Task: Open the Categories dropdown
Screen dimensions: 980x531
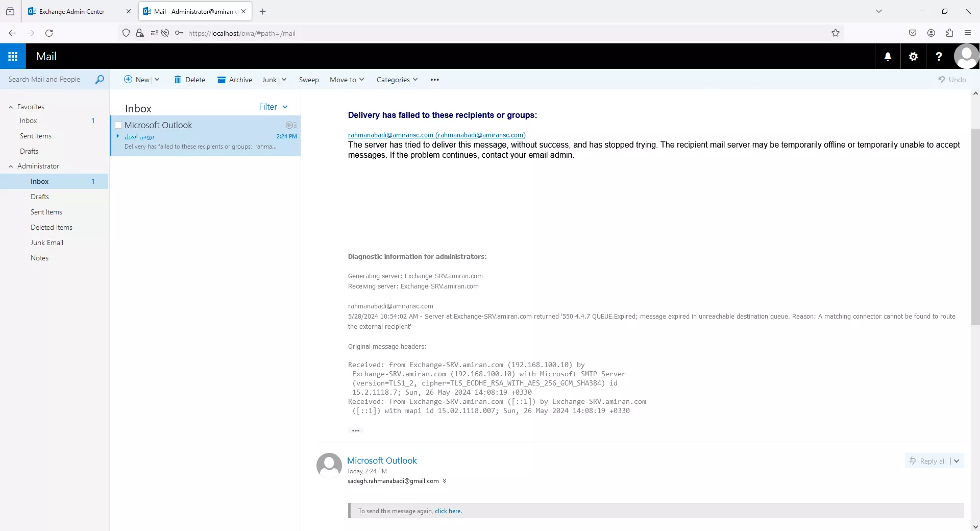Action: [397, 80]
